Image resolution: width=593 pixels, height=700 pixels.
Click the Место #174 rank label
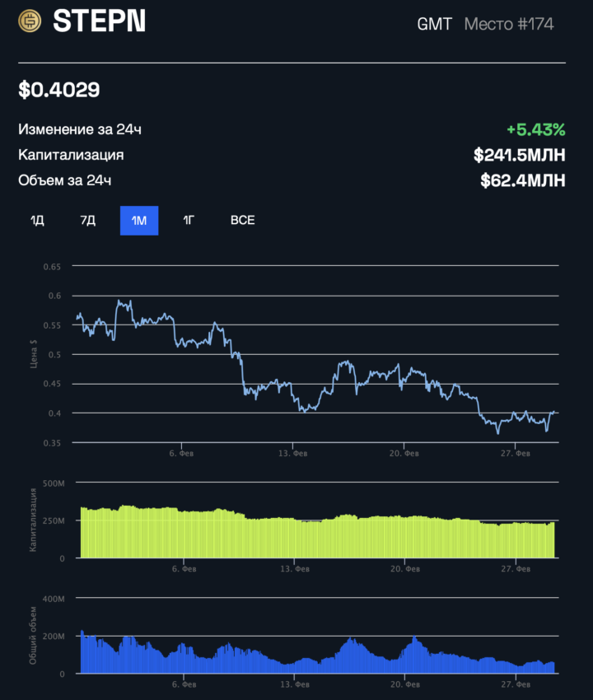(x=509, y=24)
